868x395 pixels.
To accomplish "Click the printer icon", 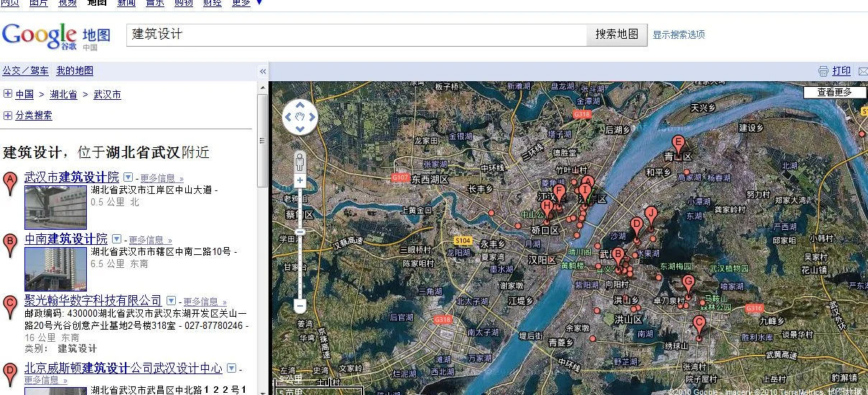I will [x=823, y=71].
